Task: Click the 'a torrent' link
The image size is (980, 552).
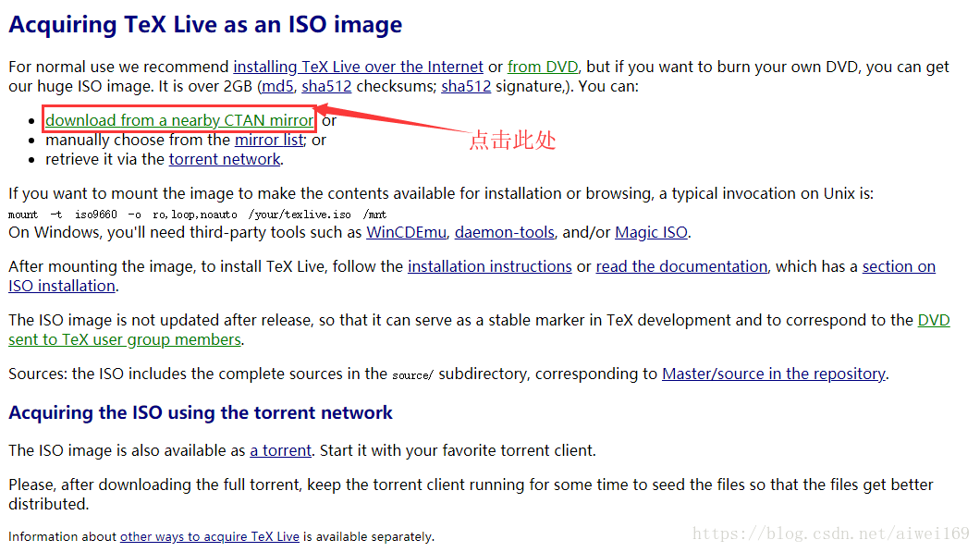Action: tap(281, 450)
